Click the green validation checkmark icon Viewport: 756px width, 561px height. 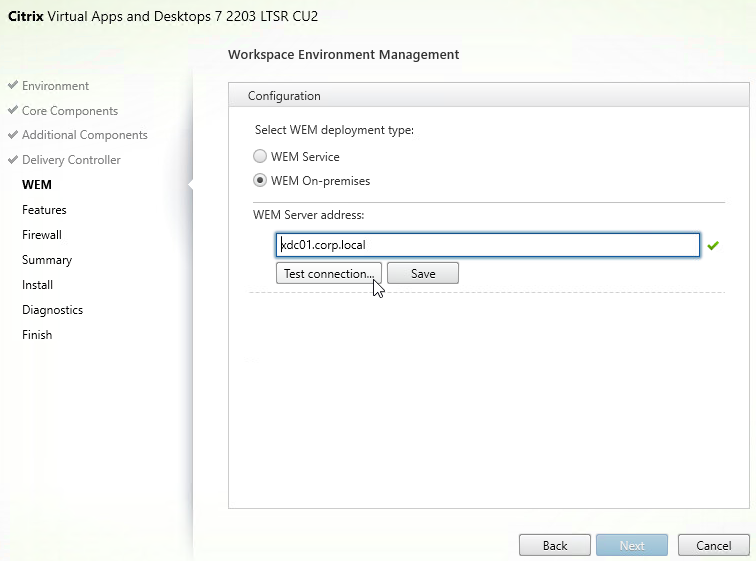pos(713,245)
